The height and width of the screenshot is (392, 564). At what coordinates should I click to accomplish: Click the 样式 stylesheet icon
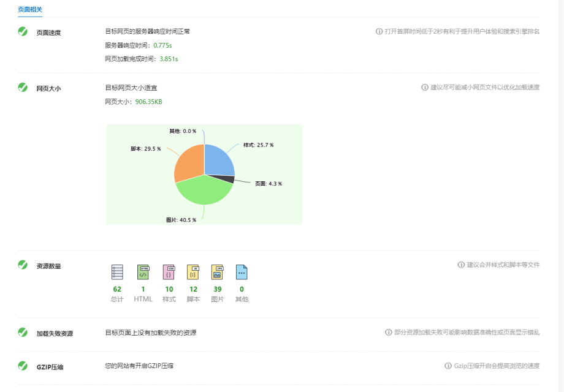point(169,272)
